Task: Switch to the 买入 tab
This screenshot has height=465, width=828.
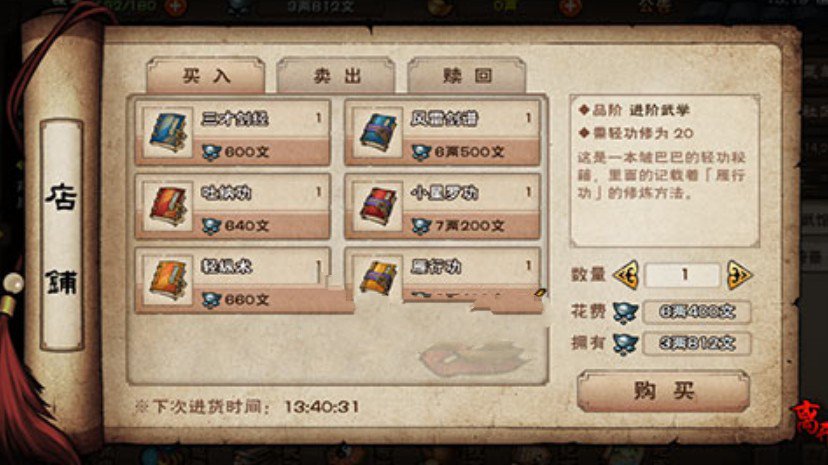Action: tap(206, 75)
